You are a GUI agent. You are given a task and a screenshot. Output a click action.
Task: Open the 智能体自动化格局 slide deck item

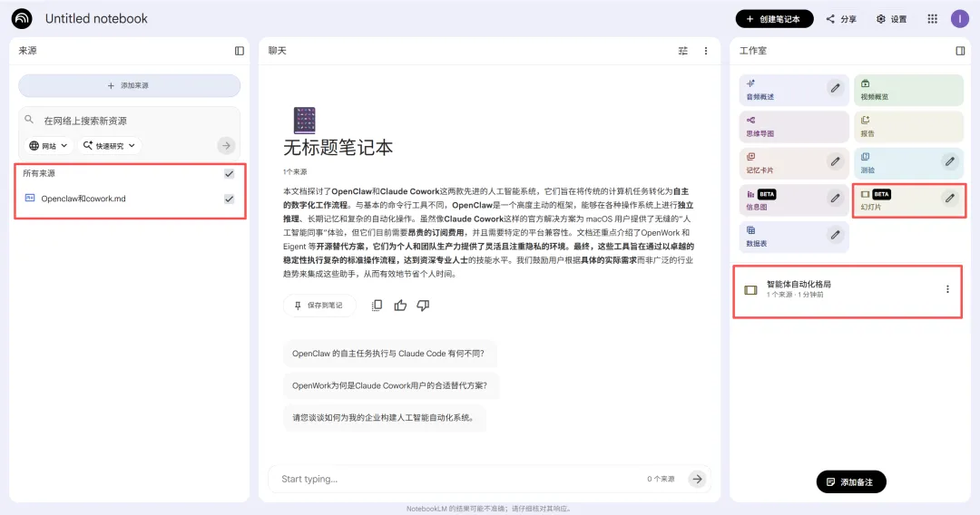tap(848, 289)
